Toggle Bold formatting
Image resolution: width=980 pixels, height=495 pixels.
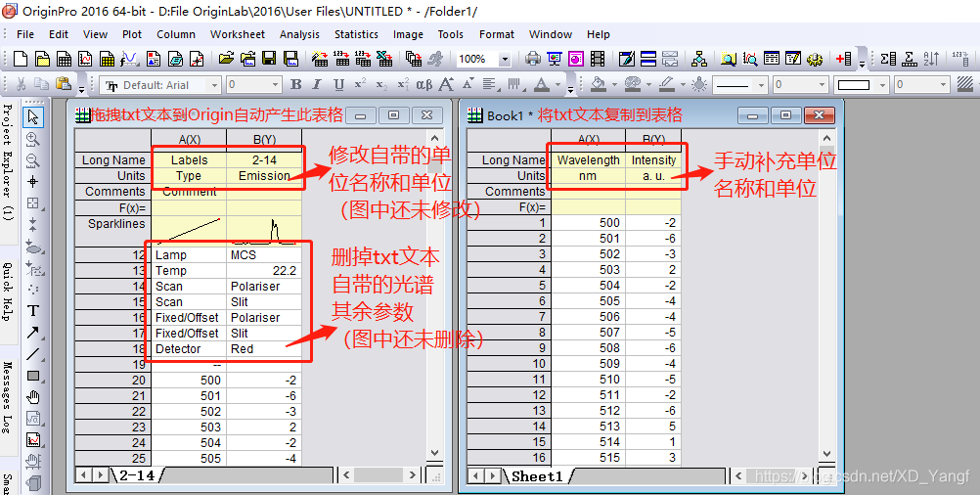coord(296,84)
